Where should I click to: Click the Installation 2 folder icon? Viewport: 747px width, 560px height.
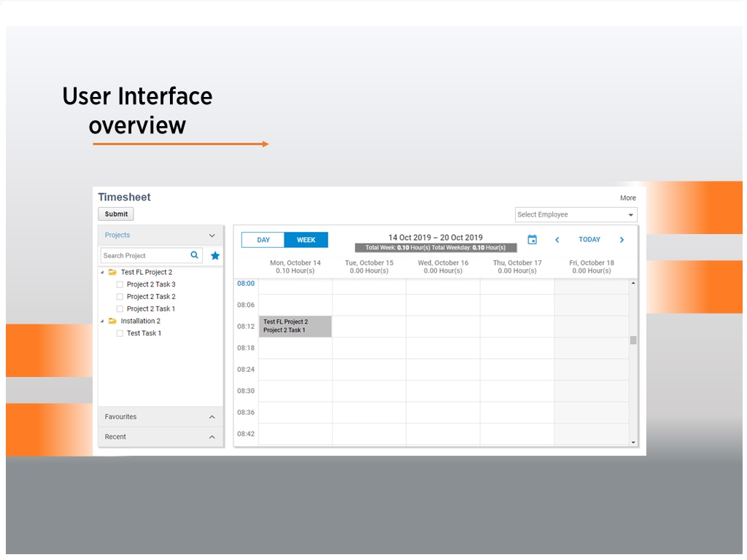pos(112,321)
